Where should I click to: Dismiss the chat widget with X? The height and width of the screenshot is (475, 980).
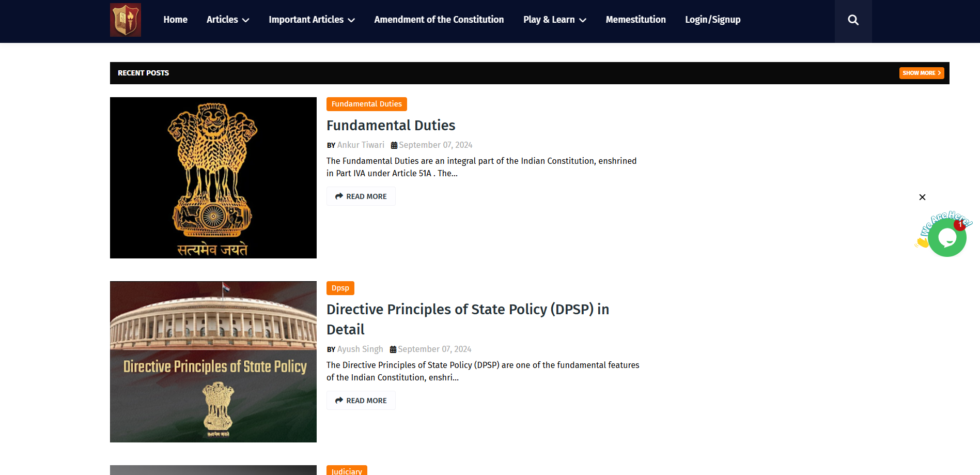pyautogui.click(x=922, y=197)
